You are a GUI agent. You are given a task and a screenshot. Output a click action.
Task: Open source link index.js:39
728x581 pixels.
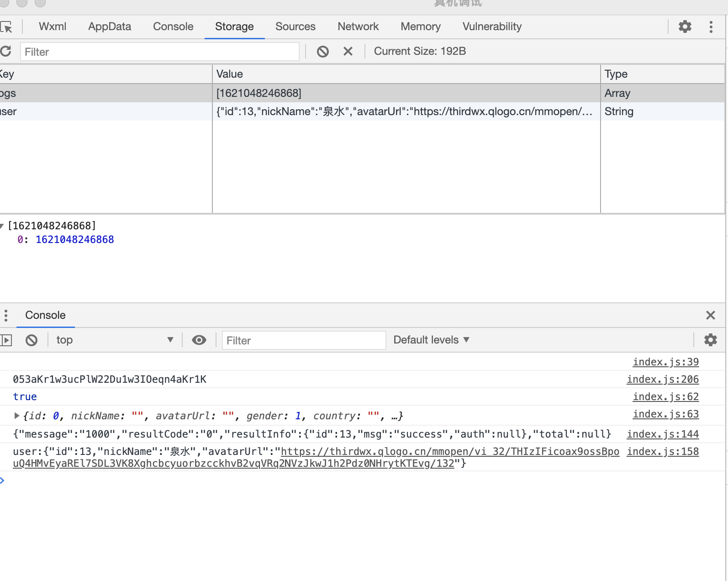click(x=665, y=362)
